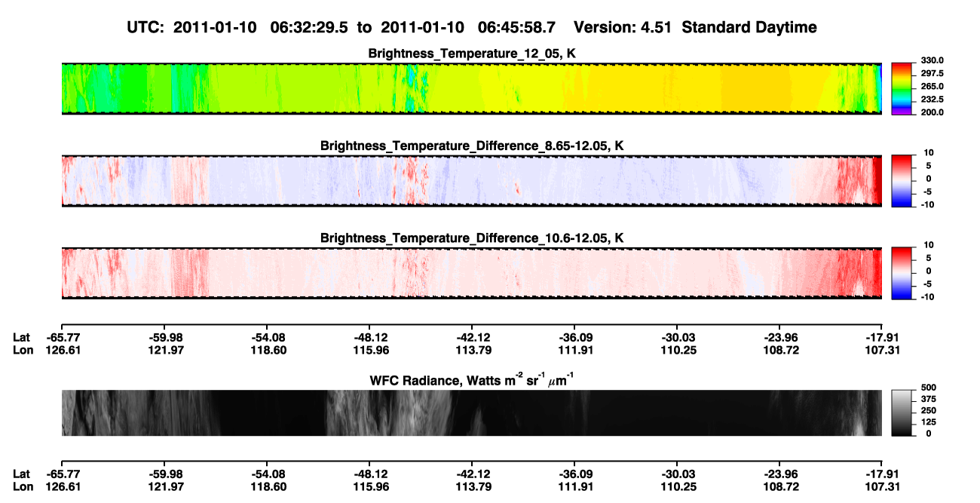Click the Brightness_Temperature_Difference_8.65-12.05, K title
980x503 pixels.
472,146
